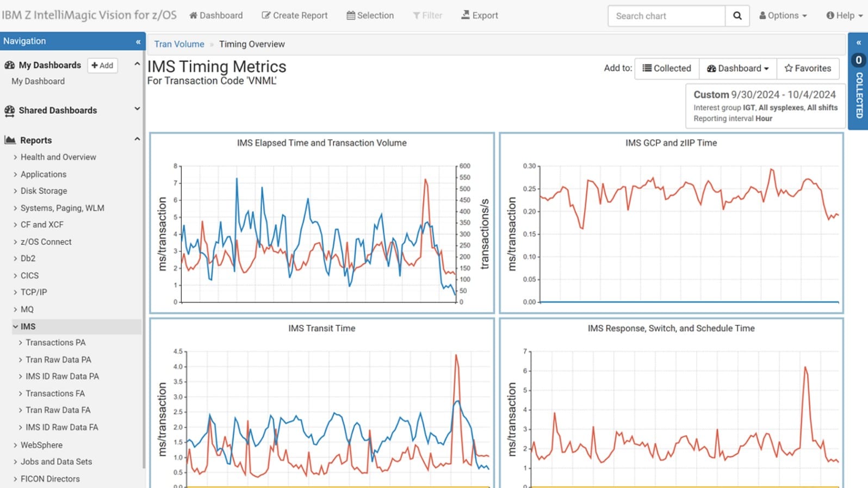The image size is (868, 488).
Task: Open the Help dropdown menu
Action: tap(845, 15)
